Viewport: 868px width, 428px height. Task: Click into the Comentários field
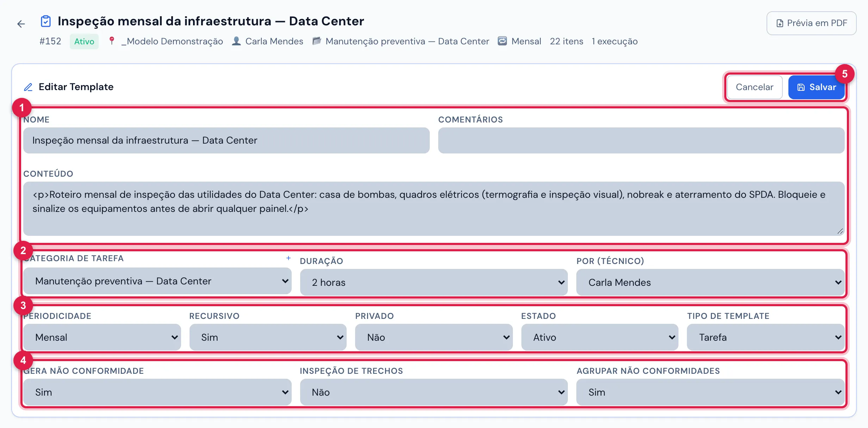pyautogui.click(x=641, y=140)
